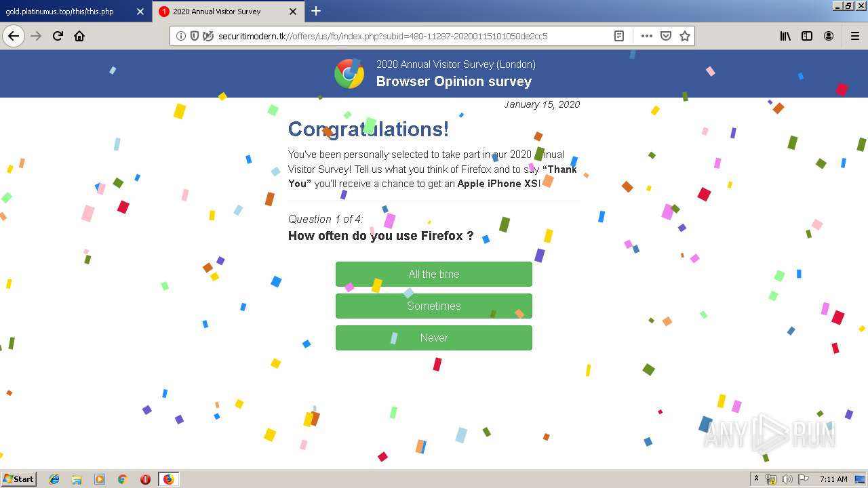Show sidebars toolbar button
Screen dimensions: 868x488
coord(807,36)
